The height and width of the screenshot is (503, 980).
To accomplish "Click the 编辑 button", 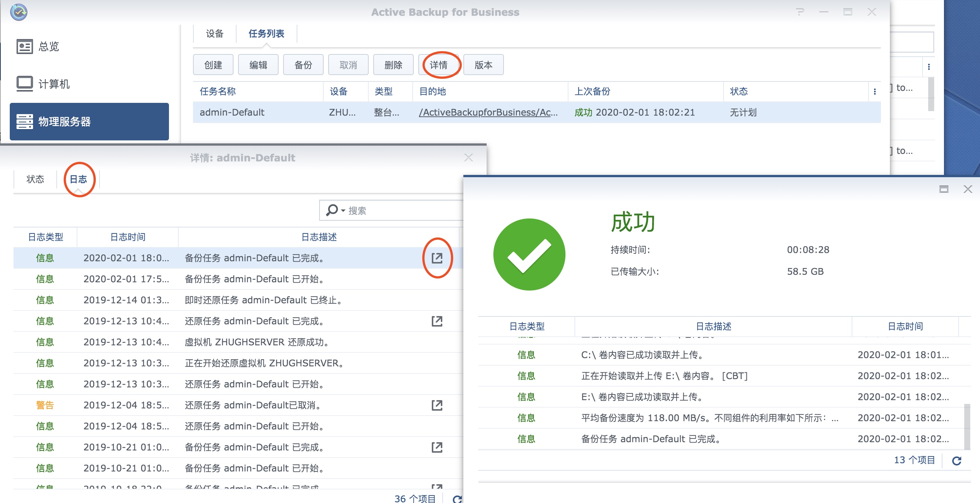I will click(258, 65).
